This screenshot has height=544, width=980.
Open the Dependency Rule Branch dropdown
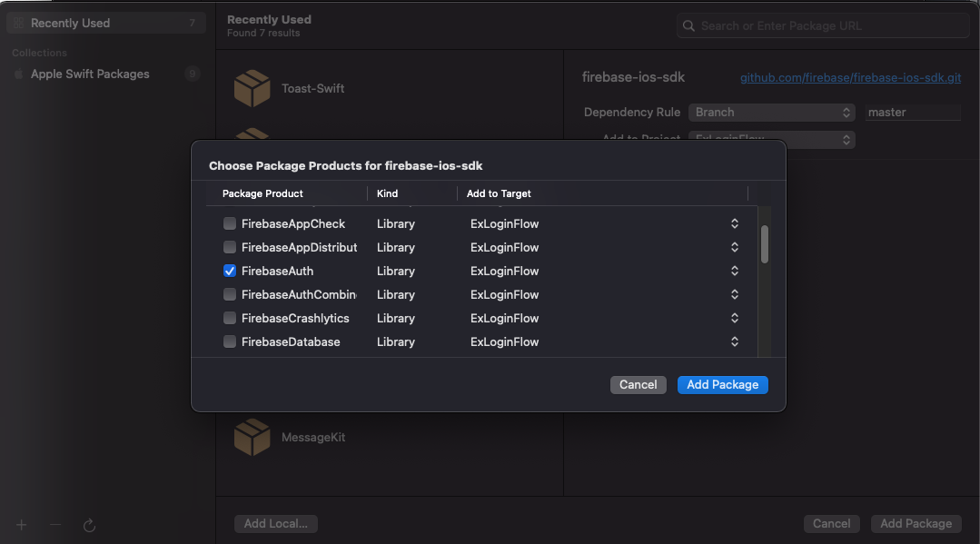click(771, 113)
